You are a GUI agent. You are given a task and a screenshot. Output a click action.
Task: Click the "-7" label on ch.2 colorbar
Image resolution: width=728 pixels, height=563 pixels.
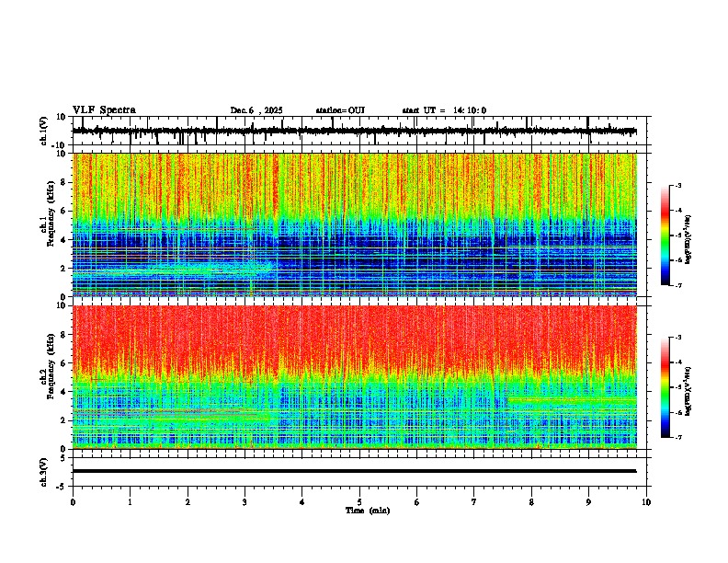(x=678, y=437)
